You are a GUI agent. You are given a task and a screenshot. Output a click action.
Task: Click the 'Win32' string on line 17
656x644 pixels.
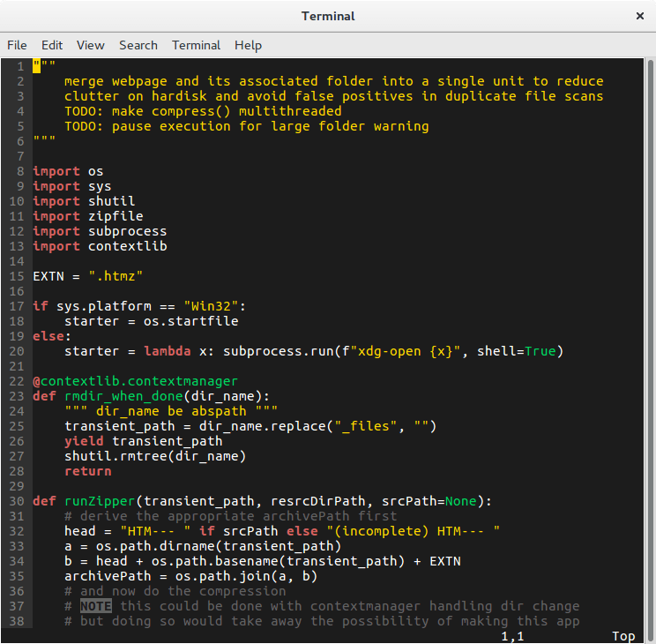212,306
